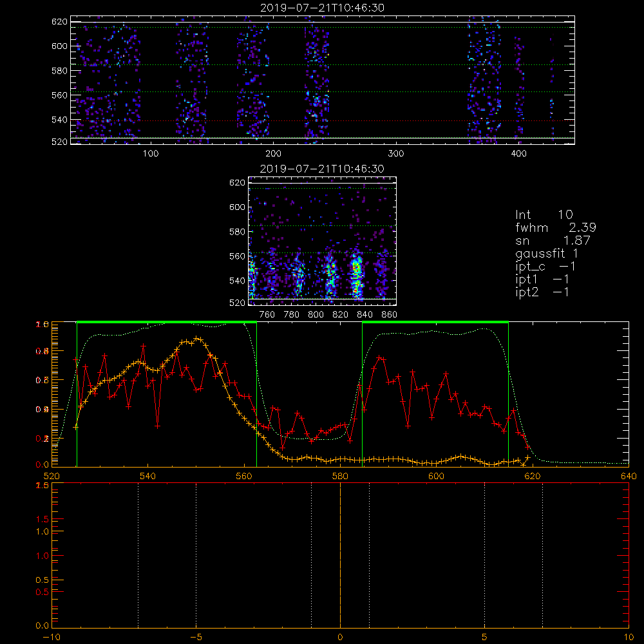Click the thick green bar above the right profile window
The width and height of the screenshot is (644, 644).
[435, 322]
